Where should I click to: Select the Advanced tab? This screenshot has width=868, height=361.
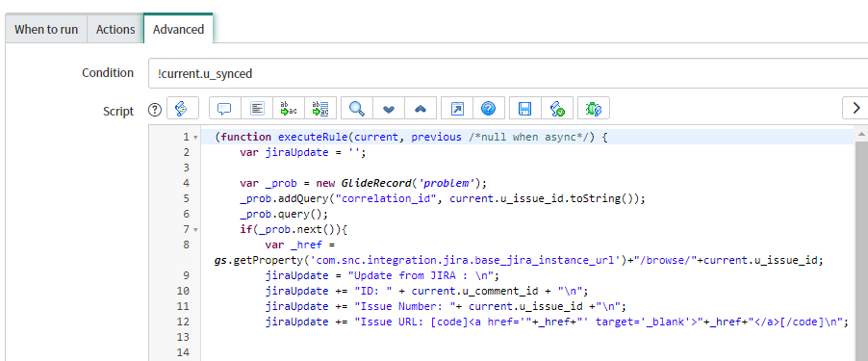point(178,29)
